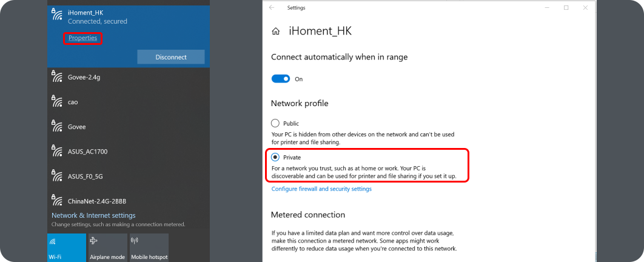The width and height of the screenshot is (644, 262).
Task: Turn off the Wi-Fi quick action tile
Action: 66,247
